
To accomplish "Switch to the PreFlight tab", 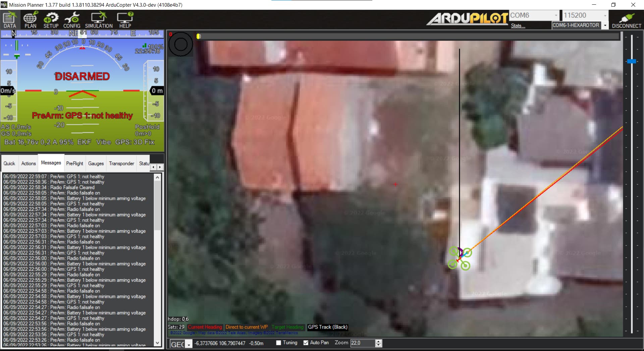I will coord(74,163).
